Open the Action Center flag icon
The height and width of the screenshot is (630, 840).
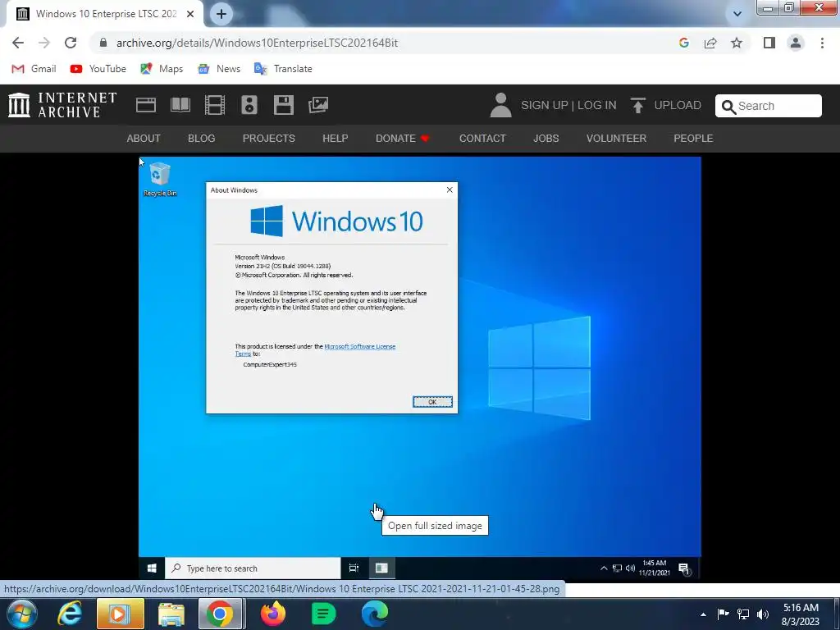pos(723,614)
